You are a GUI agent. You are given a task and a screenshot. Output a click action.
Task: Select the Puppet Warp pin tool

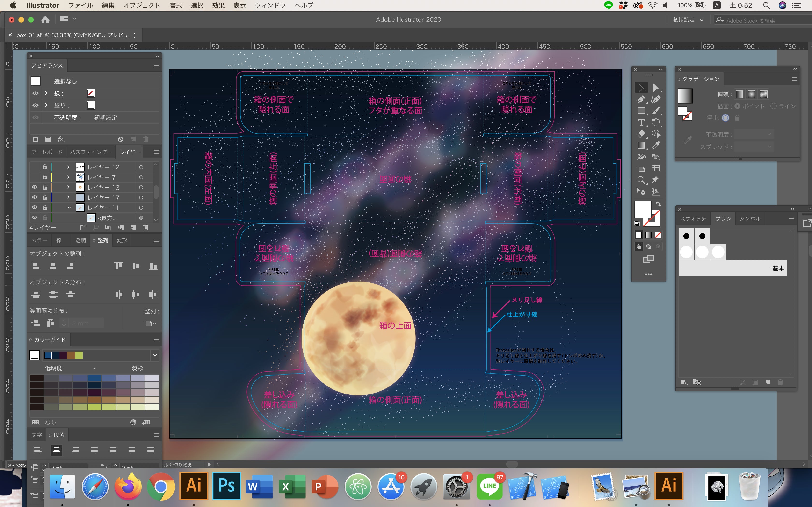point(655,180)
